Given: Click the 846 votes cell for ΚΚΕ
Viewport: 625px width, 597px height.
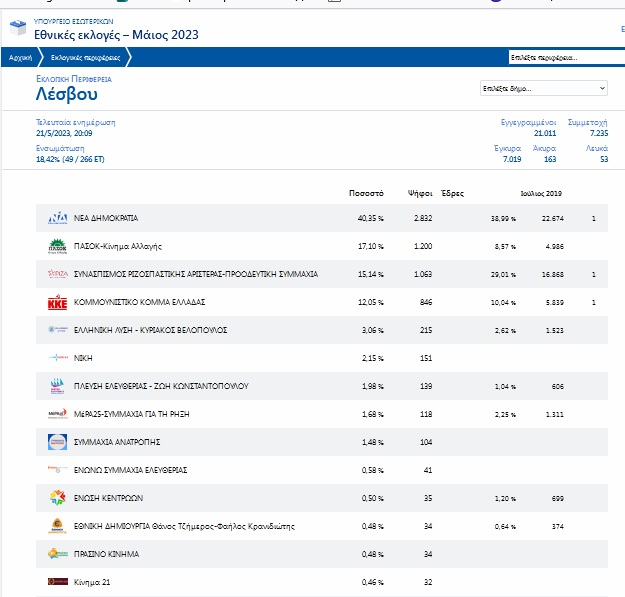Looking at the screenshot, I should (426, 302).
